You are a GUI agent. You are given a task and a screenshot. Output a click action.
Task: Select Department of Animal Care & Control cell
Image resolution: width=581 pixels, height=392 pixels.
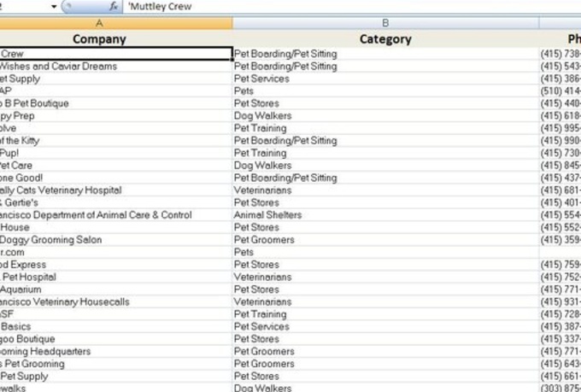pyautogui.click(x=116, y=215)
